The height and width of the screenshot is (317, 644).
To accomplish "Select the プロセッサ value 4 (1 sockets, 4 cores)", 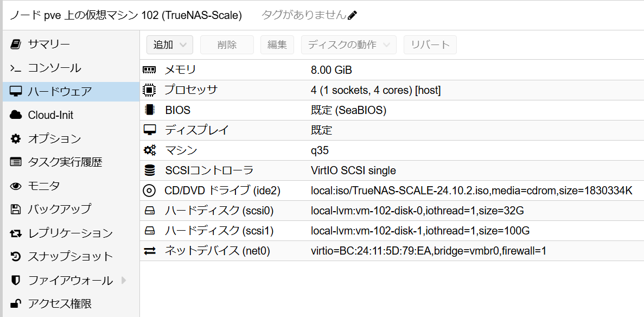I will click(x=376, y=90).
